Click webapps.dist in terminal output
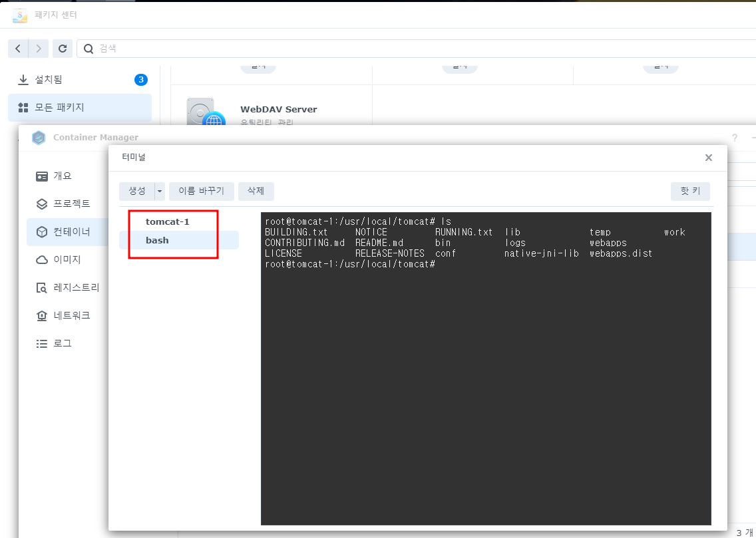The image size is (756, 538). click(621, 253)
